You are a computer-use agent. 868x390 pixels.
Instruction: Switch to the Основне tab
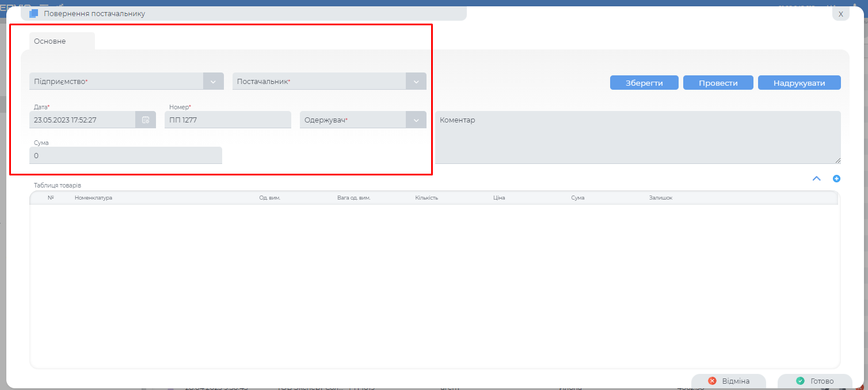point(50,41)
